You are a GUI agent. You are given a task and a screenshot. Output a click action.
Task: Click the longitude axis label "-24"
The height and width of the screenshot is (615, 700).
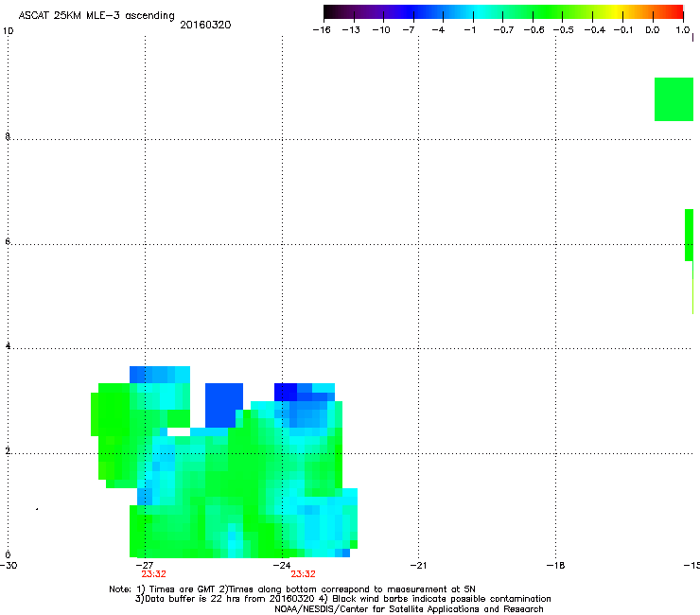[282, 566]
